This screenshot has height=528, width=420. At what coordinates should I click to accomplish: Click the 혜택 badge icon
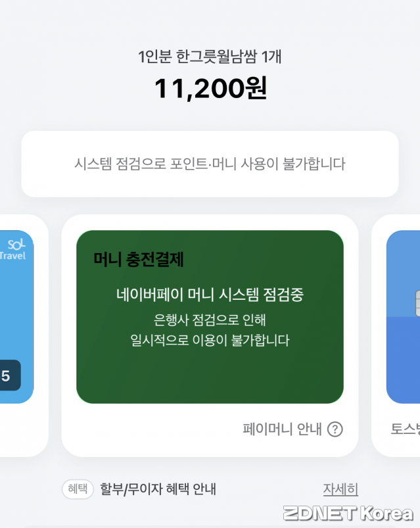(78, 489)
